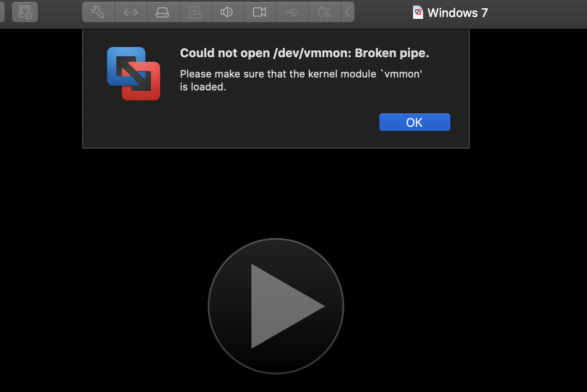
Task: Open the wrench settings icon
Action: (98, 12)
